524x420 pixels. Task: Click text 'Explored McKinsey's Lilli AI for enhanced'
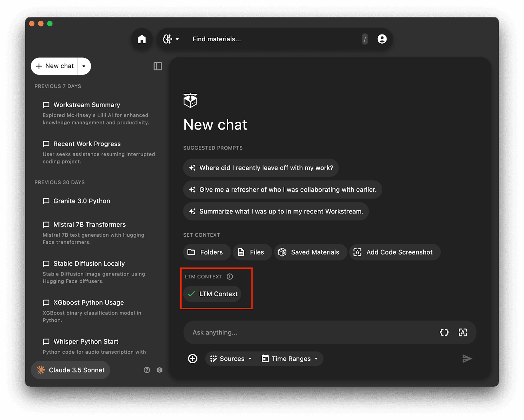pos(95,115)
